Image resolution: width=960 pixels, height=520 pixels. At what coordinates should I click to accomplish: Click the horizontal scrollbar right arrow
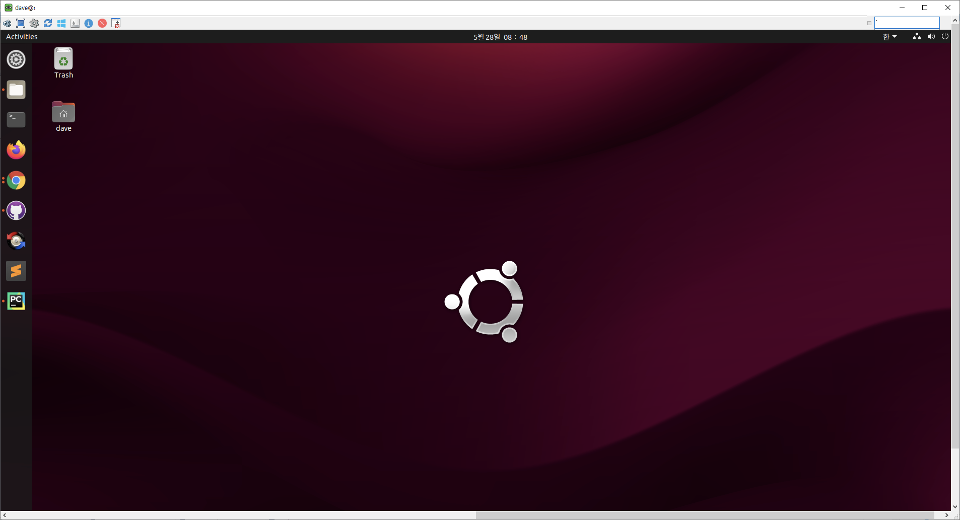[946, 515]
